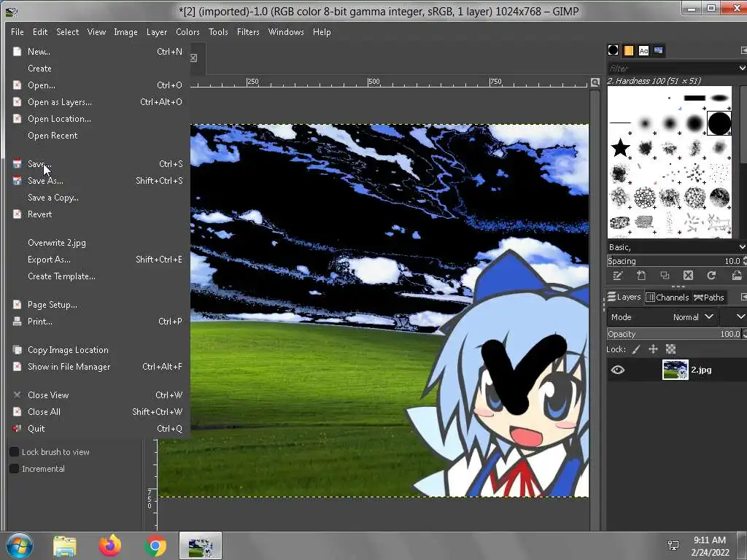Click the Print printer icon

[17, 322]
